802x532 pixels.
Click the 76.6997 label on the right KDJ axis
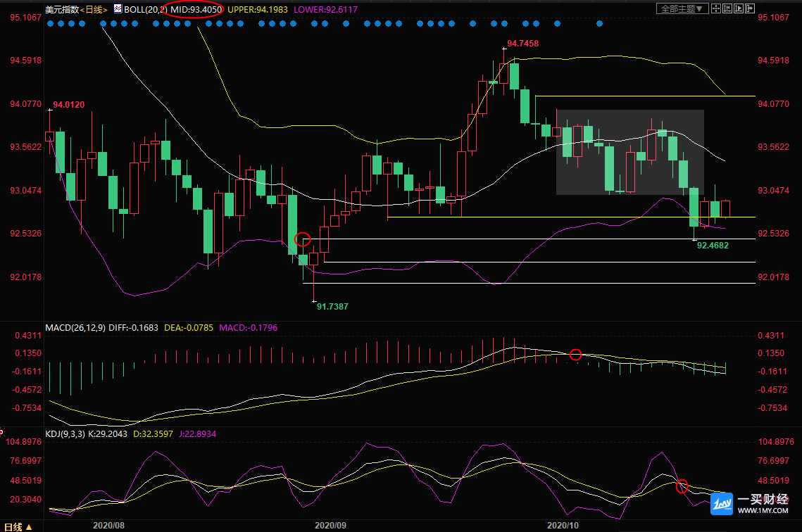coord(773,461)
